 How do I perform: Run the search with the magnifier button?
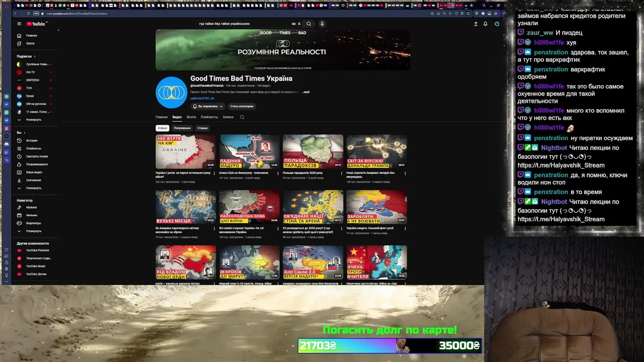309,24
